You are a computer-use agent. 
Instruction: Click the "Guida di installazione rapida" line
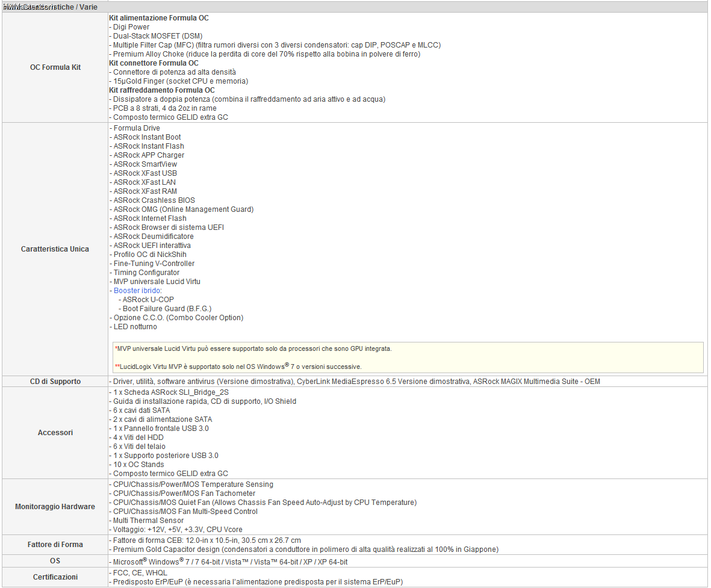(x=203, y=401)
